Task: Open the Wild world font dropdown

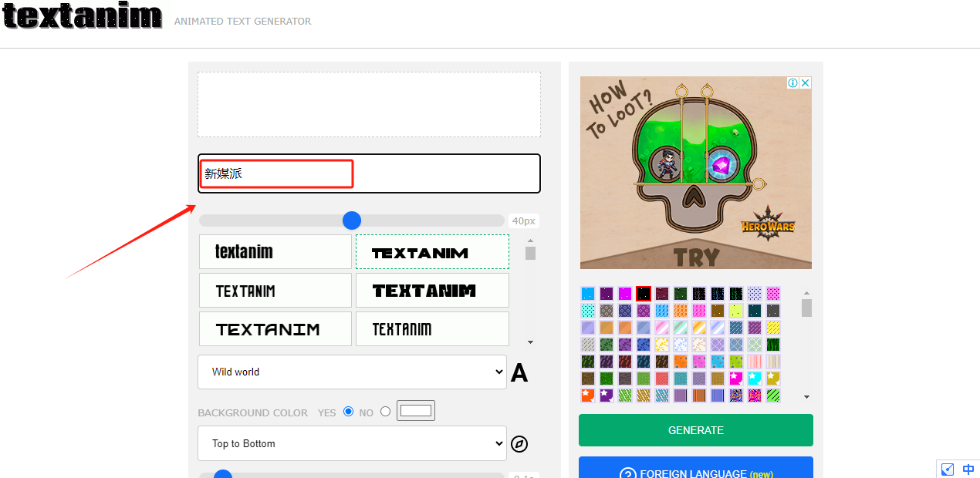Action: [x=352, y=372]
